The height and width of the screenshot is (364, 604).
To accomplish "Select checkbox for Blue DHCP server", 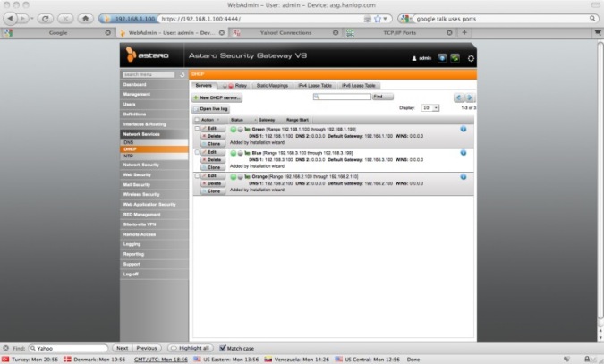I will tap(198, 153).
